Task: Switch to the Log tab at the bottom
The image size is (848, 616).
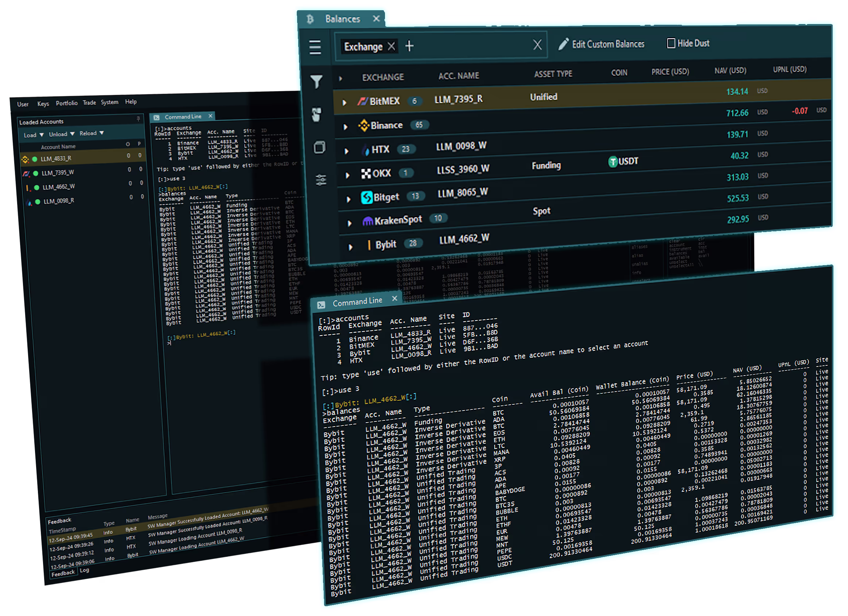Action: click(x=85, y=570)
